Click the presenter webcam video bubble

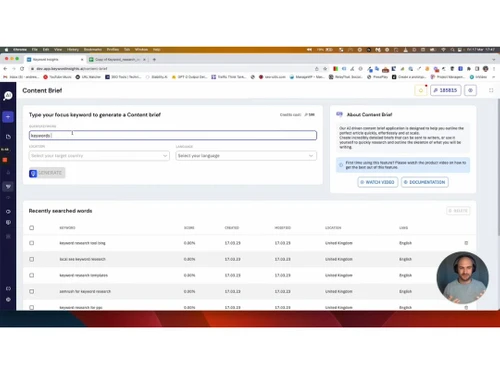tap(463, 277)
